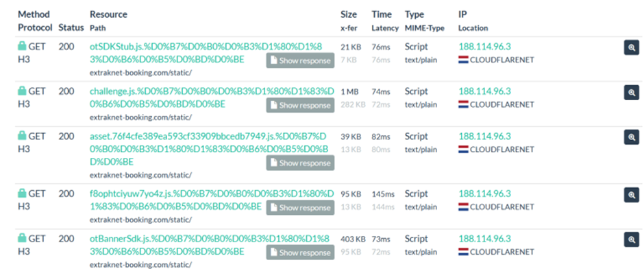Image resolution: width=644 pixels, height=269 pixels.
Task: Click magnifier icon for otSDKStub.js row
Action: (x=632, y=48)
